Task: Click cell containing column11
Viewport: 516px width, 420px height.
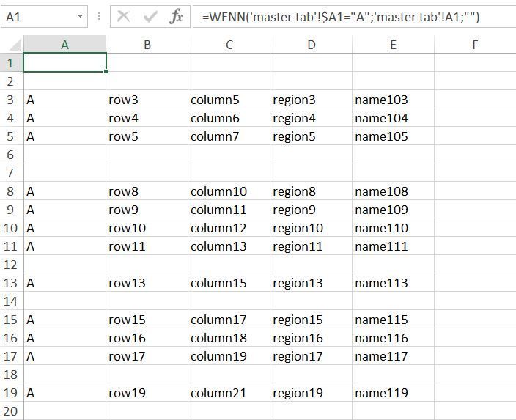Action: pyautogui.click(x=229, y=210)
